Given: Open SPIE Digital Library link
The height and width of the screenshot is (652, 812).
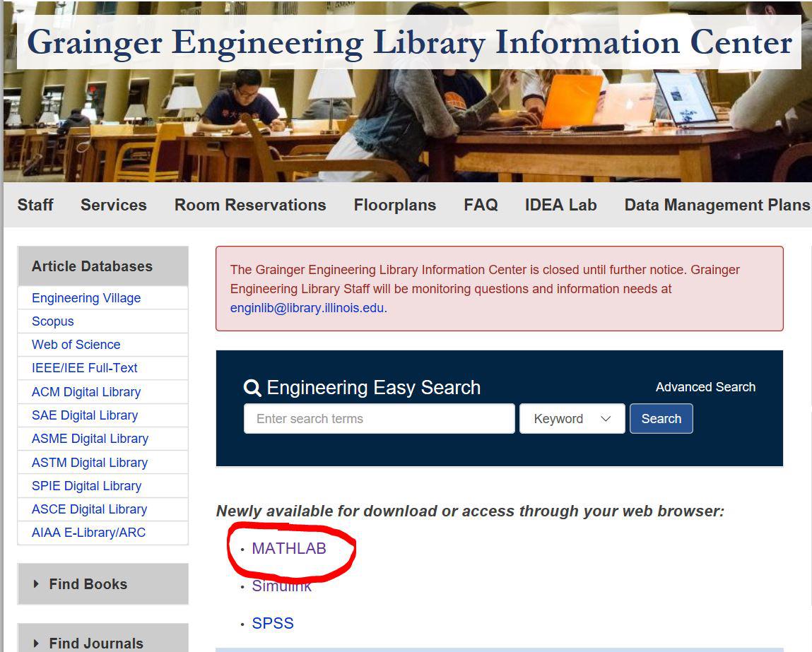Looking at the screenshot, I should [86, 485].
